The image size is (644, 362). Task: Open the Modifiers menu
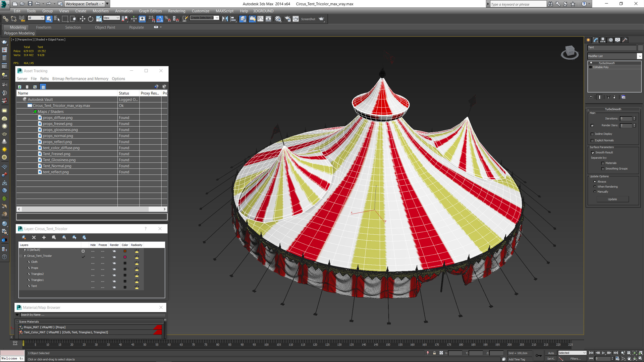tap(100, 11)
